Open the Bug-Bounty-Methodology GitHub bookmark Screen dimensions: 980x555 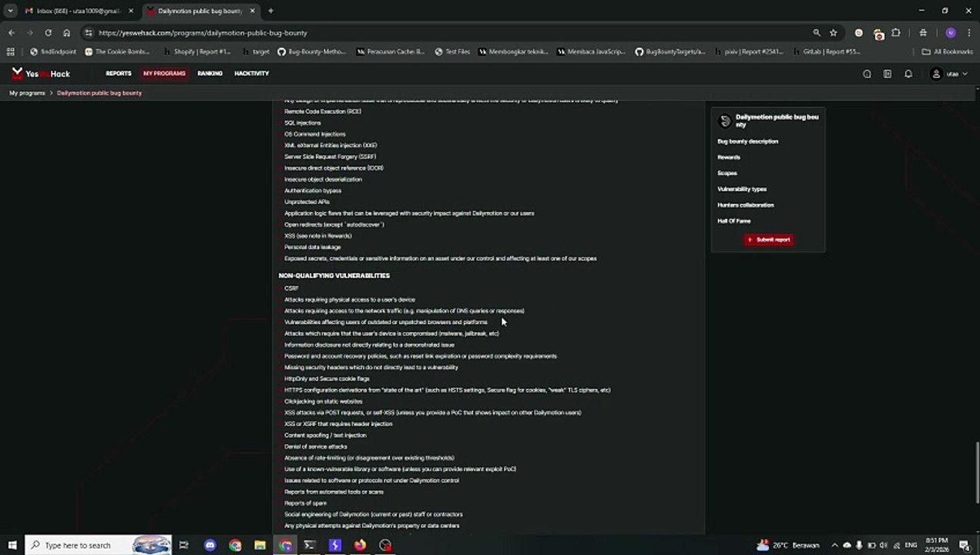click(311, 52)
